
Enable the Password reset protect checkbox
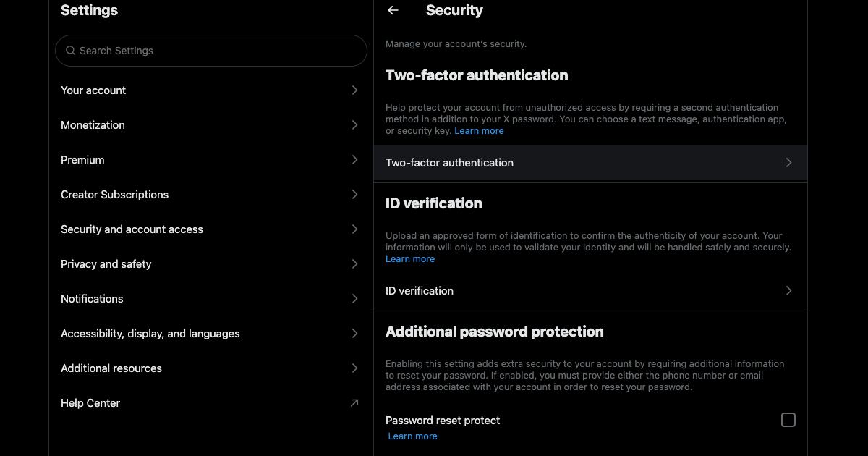point(788,420)
